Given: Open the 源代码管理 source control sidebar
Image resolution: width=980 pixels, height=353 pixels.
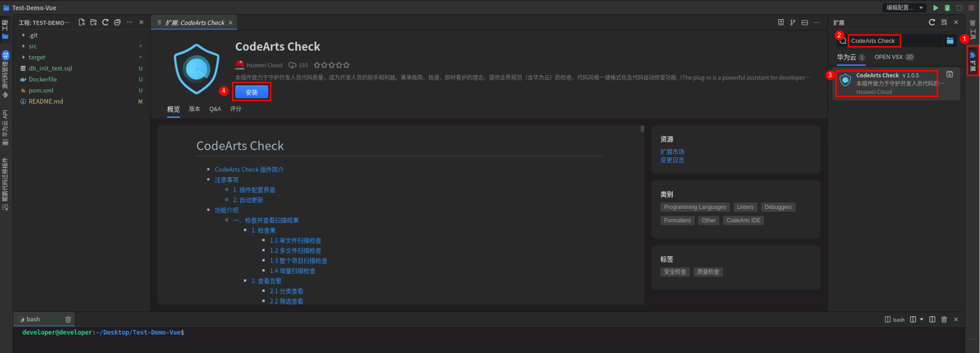Looking at the screenshot, I should 6,74.
